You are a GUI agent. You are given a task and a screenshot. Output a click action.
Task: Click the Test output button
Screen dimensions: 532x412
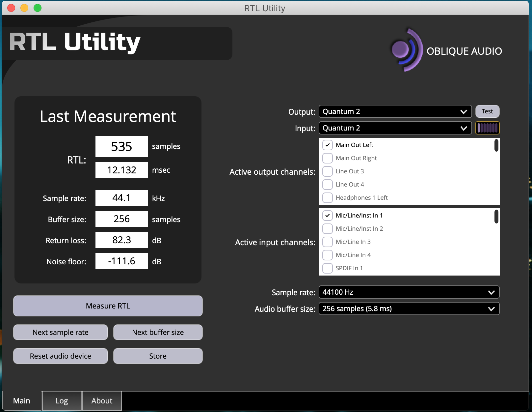[487, 111]
